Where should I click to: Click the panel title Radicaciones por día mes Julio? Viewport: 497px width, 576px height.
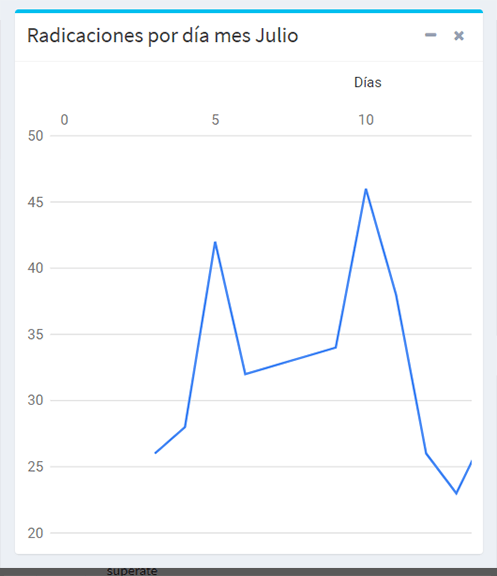point(163,36)
